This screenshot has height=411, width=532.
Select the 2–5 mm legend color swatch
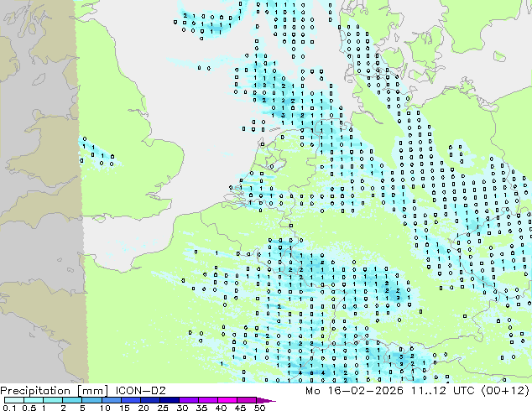(72, 400)
